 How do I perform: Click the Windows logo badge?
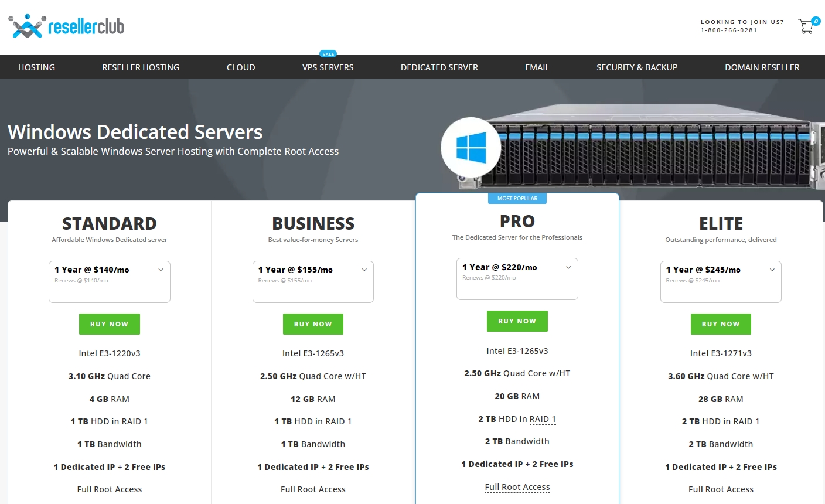click(471, 147)
